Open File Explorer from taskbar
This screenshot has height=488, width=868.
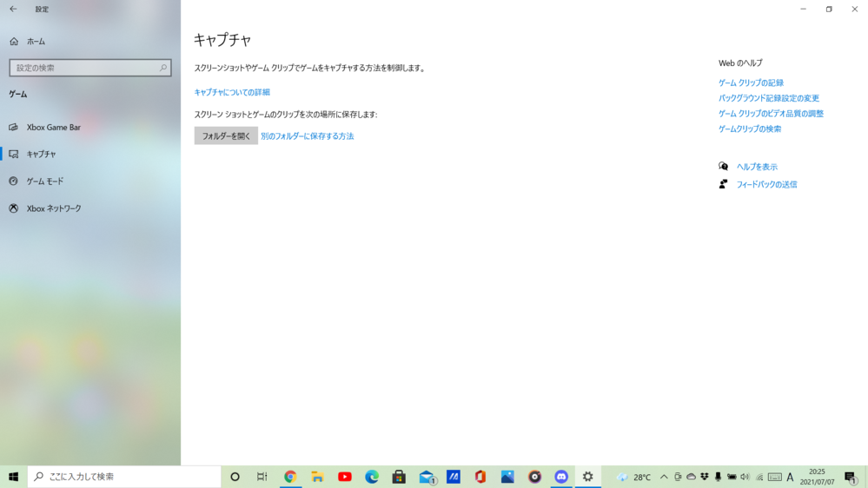(x=317, y=477)
